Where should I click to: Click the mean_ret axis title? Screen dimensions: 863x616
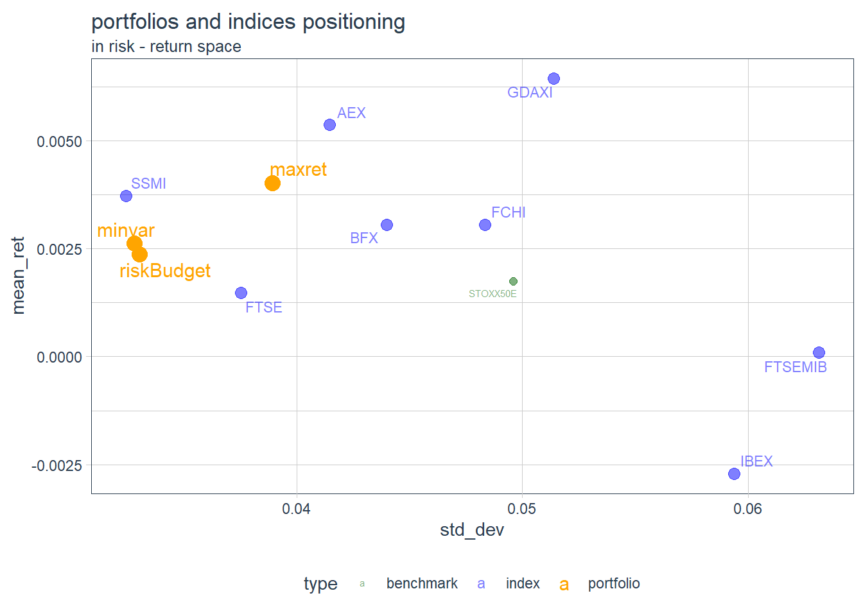point(18,275)
